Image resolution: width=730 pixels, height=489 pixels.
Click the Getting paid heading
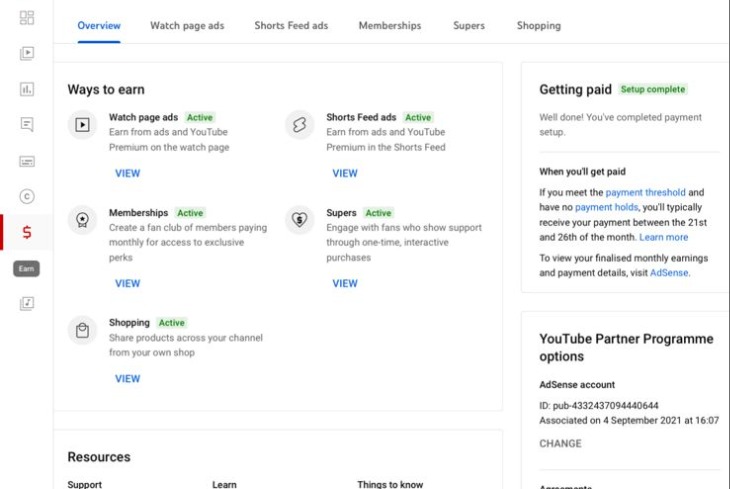(x=575, y=89)
